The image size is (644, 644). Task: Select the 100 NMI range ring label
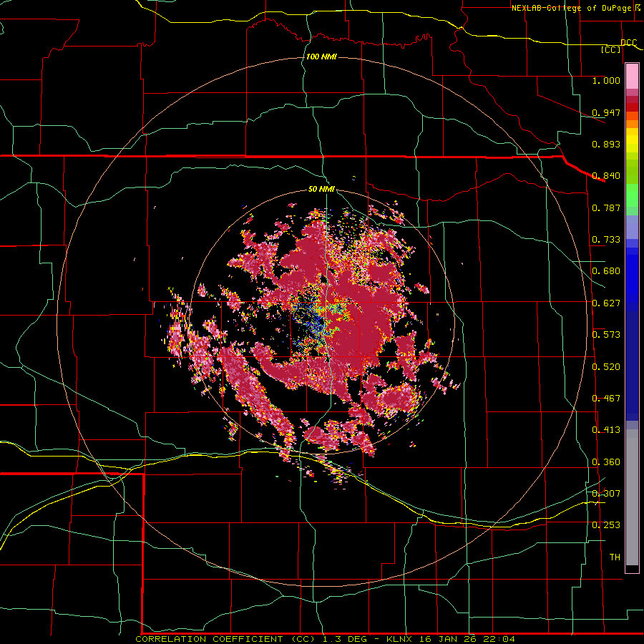click(x=321, y=57)
